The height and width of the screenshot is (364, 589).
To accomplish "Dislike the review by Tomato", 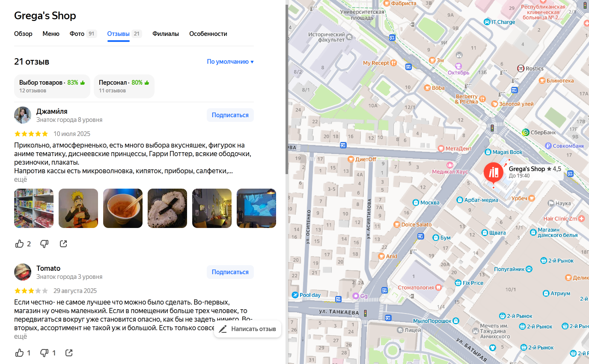I will 44,353.
